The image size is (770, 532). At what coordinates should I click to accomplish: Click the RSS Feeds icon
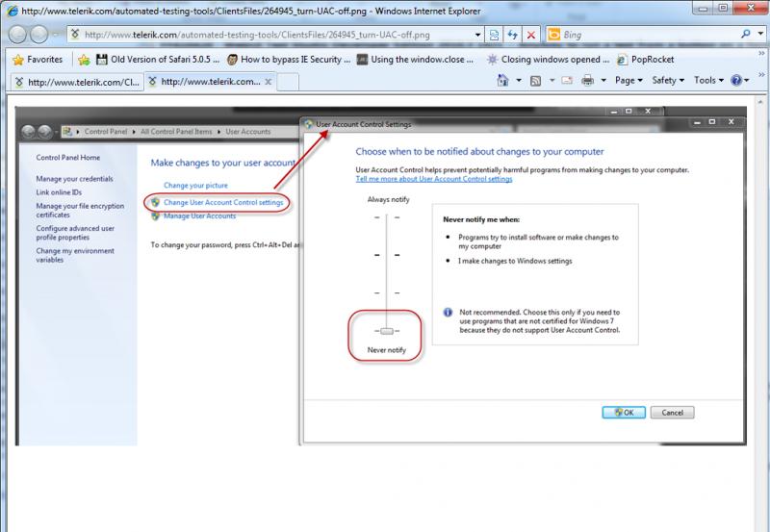tap(536, 81)
